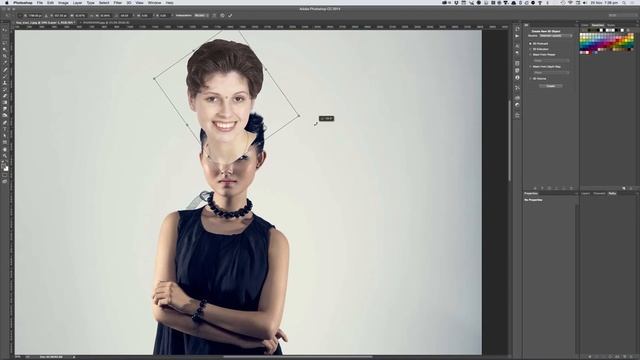
Task: Switch to the second document tab
Action: 106,23
